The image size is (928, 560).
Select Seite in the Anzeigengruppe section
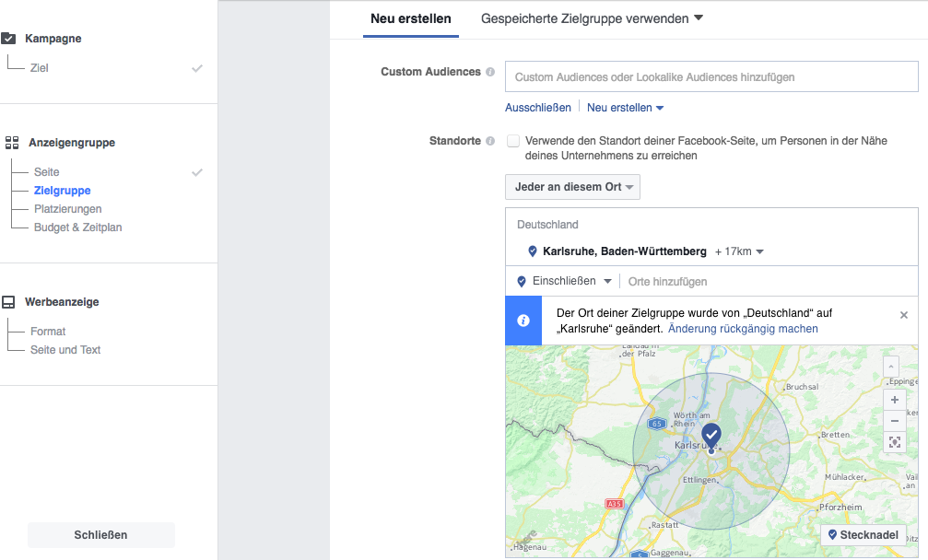click(46, 172)
